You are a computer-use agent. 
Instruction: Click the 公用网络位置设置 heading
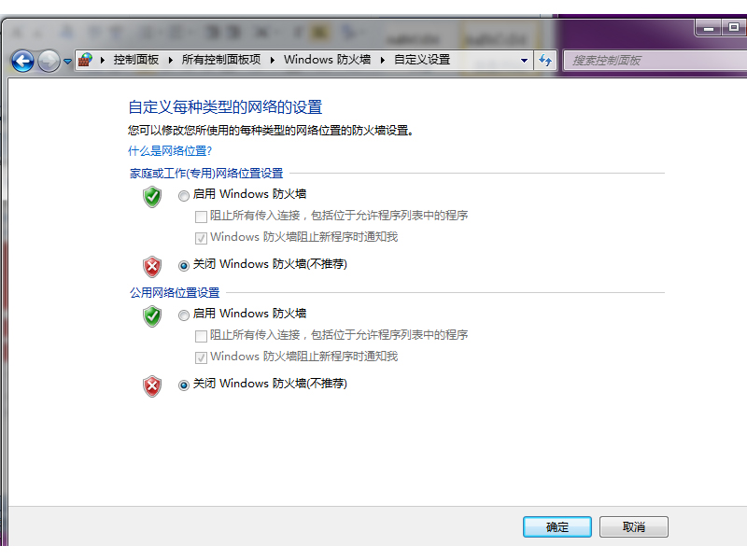(x=175, y=292)
